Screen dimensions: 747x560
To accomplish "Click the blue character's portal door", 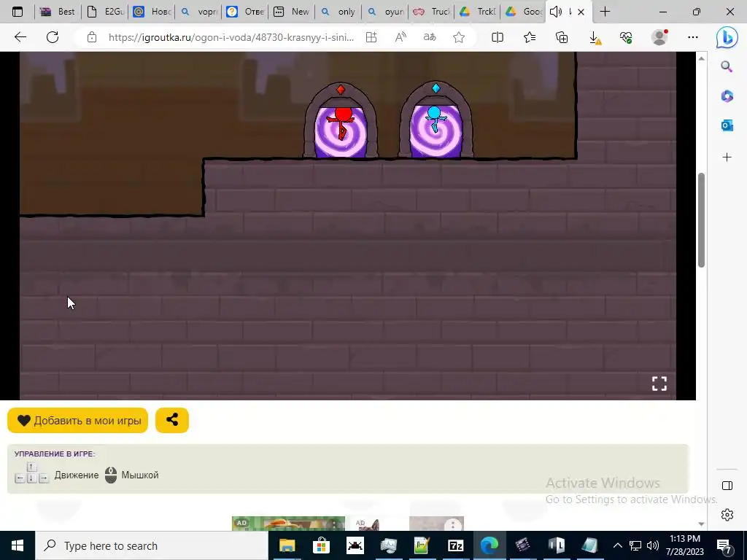I will 436,120.
